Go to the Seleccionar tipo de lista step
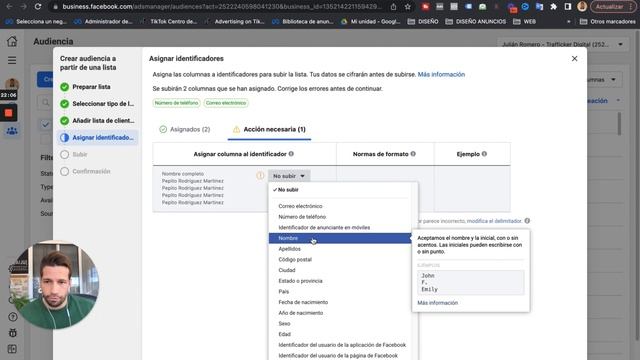Viewport: 640px width, 360px height. point(97,104)
